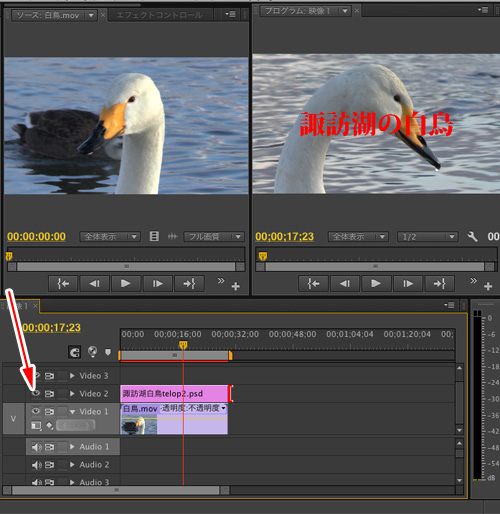The image size is (500, 514).
Task: Select 白鳥.mov clip thumbnail on Video 1
Action: 139,426
